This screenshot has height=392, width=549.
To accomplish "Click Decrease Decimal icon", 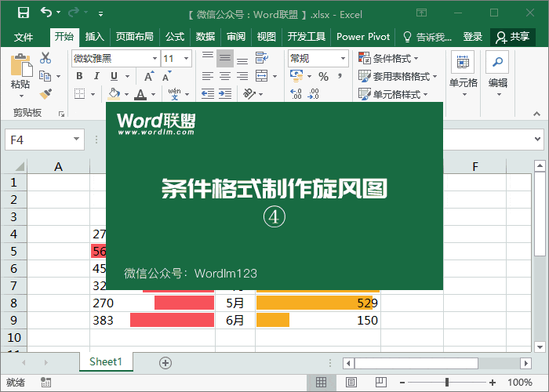I will point(314,93).
